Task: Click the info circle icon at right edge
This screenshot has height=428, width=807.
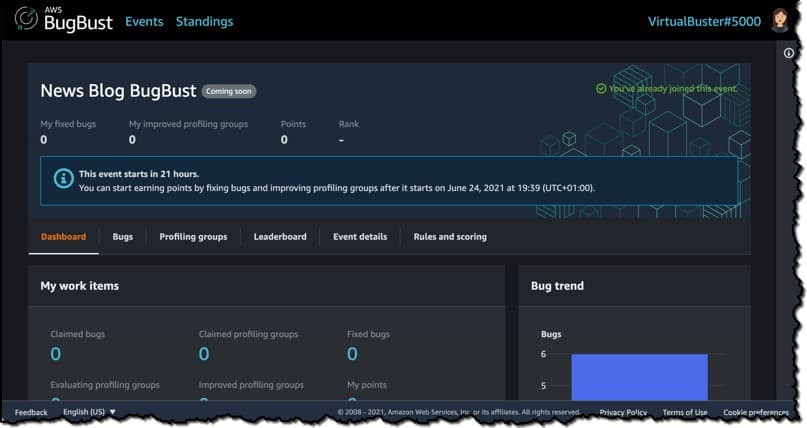Action: 789,53
